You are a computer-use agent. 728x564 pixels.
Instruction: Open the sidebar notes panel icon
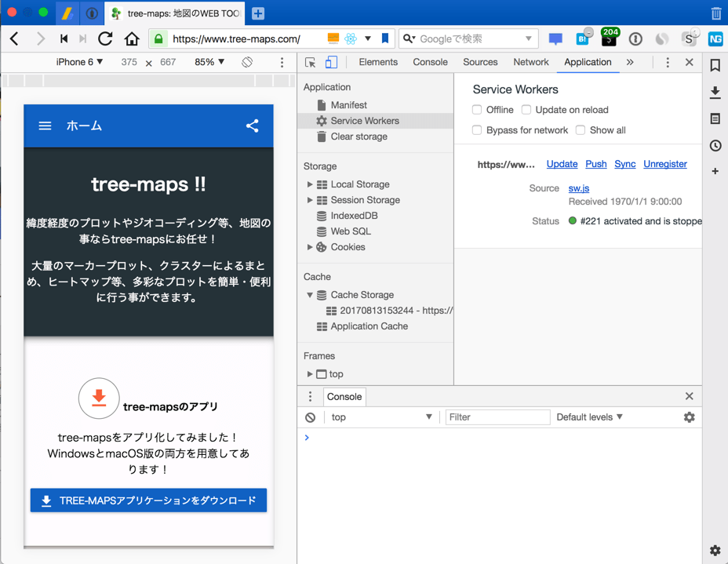click(715, 118)
